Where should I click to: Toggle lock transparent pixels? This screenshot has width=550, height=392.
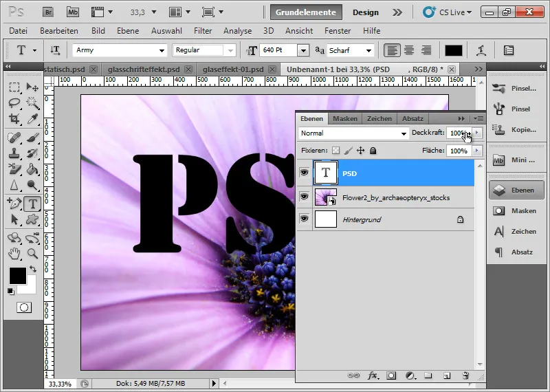tap(336, 151)
